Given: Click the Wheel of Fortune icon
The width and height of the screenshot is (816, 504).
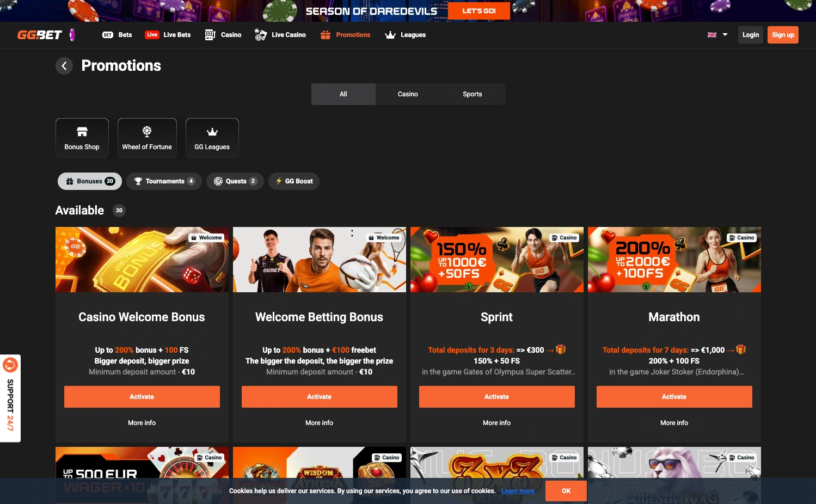Looking at the screenshot, I should click(x=147, y=131).
